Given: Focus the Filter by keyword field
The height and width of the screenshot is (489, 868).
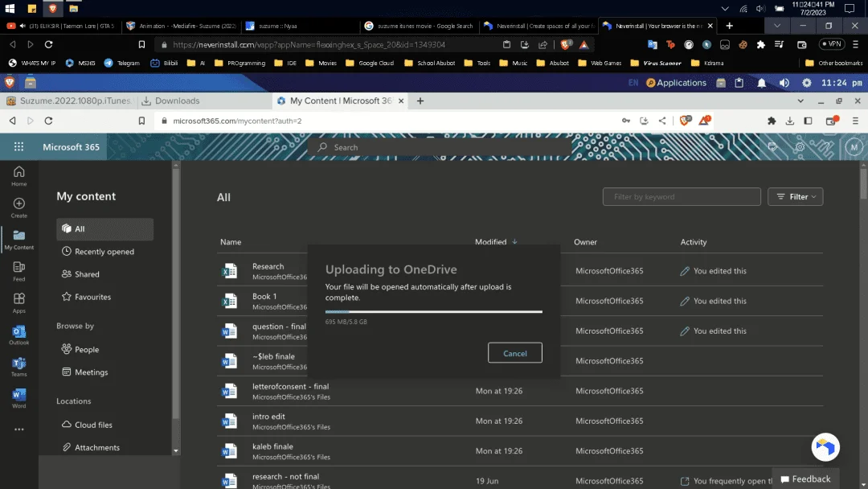Looking at the screenshot, I should click(x=682, y=196).
